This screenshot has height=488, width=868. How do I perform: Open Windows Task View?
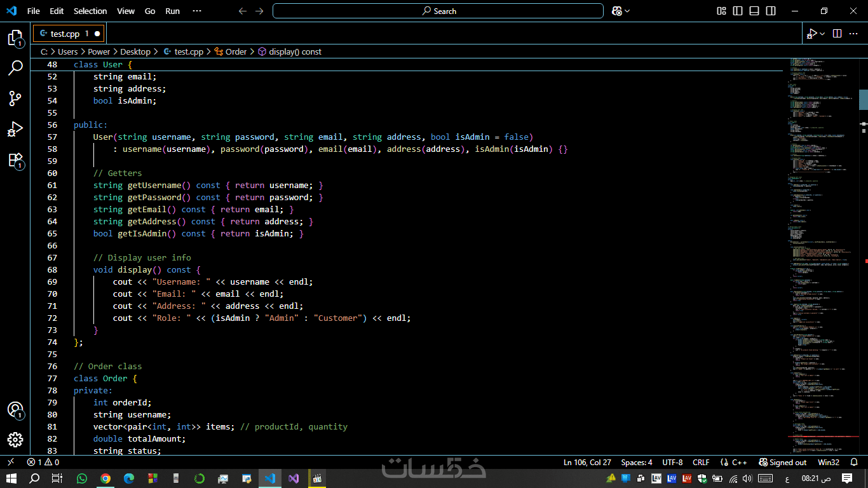point(57,478)
